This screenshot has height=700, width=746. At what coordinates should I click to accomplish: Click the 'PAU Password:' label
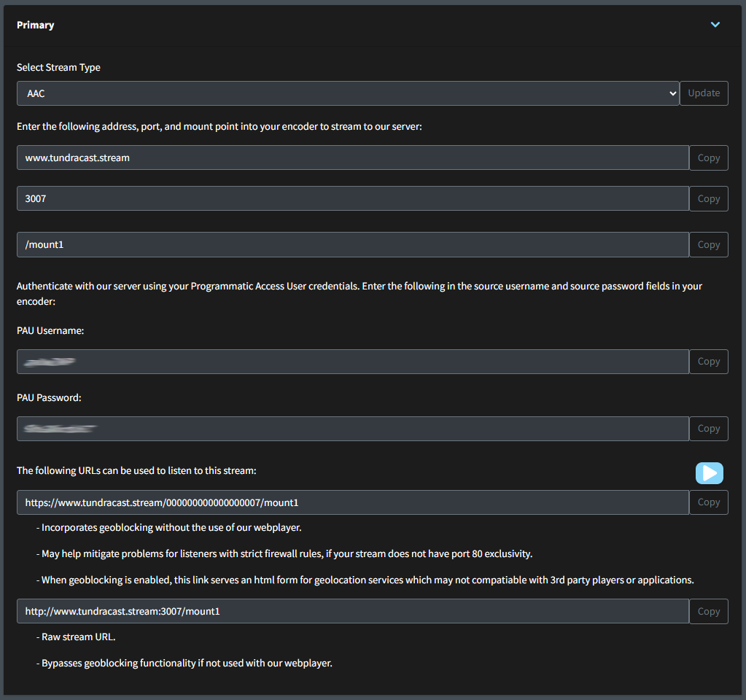(x=49, y=397)
